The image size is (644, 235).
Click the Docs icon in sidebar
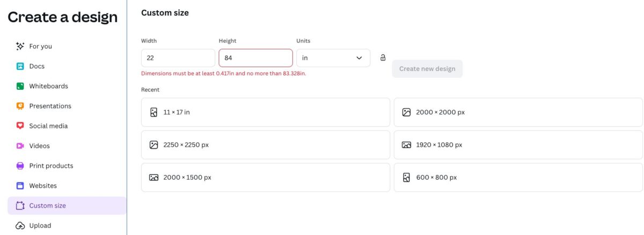click(20, 66)
